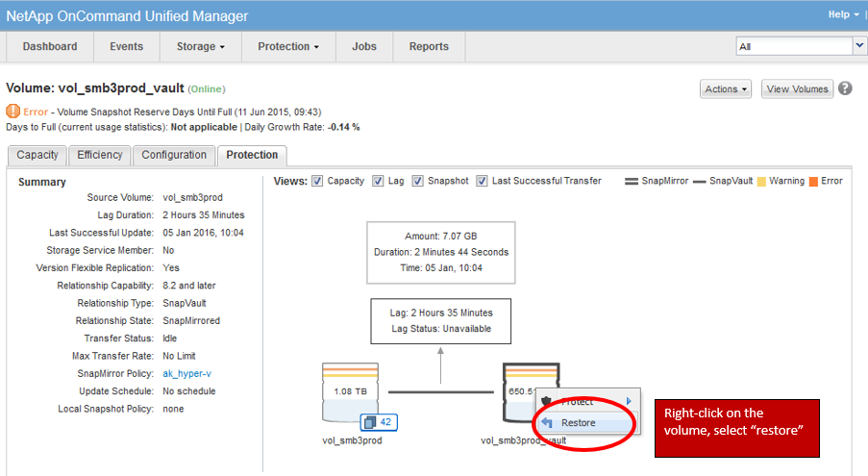Click the 1.08 TB capacity value
This screenshot has height=476, width=868.
tap(351, 391)
